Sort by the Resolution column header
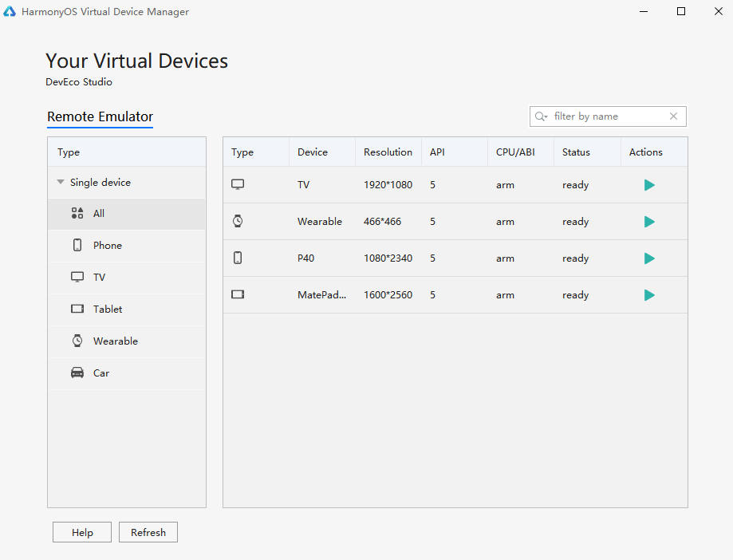 388,152
